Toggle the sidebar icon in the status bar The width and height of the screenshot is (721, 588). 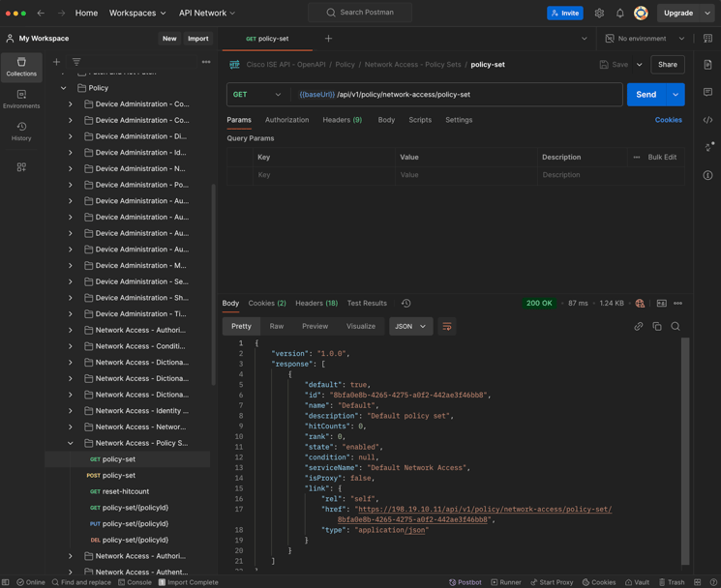click(6, 582)
